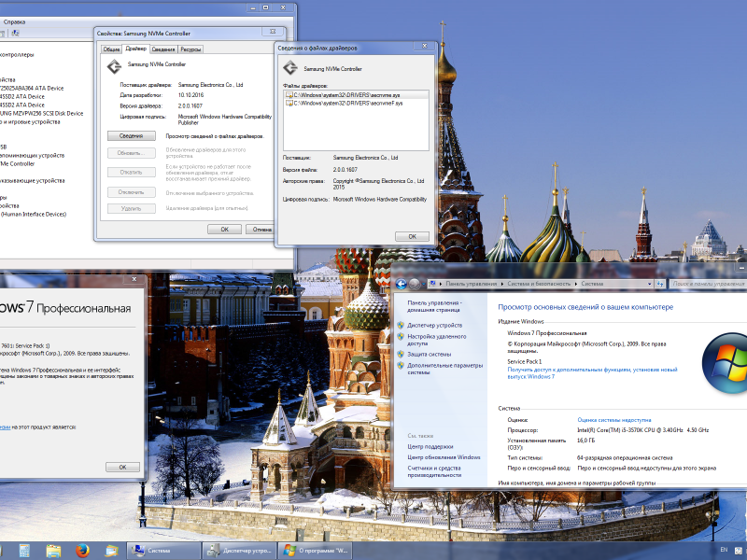The width and height of the screenshot is (747, 560).
Task: Click the EN language indicator in tray
Action: coord(724,550)
